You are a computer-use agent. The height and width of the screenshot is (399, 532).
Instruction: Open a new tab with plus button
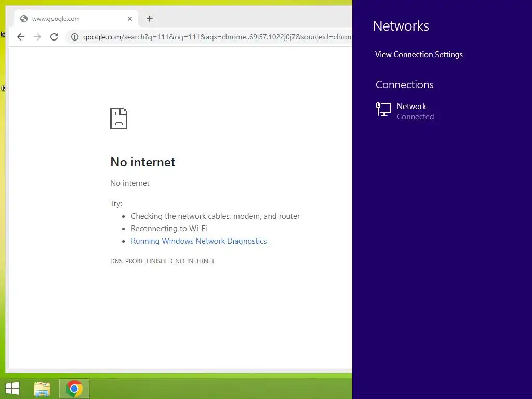(x=150, y=19)
